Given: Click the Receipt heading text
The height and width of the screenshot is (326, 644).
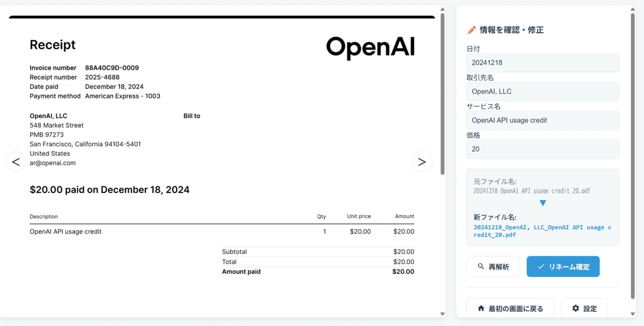Looking at the screenshot, I should point(53,45).
